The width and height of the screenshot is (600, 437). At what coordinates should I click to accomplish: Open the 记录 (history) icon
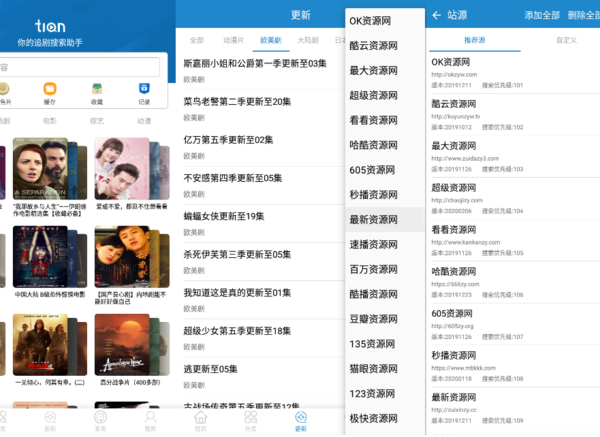pyautogui.click(x=144, y=90)
